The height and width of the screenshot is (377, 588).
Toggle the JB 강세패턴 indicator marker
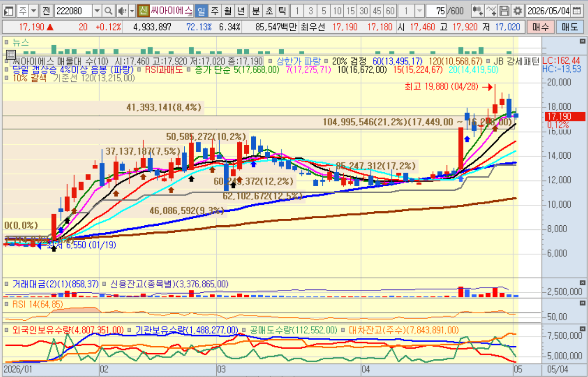488,61
